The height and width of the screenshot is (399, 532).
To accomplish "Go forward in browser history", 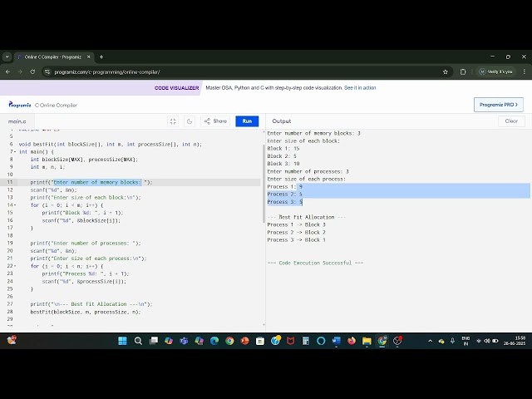I will pos(20,72).
